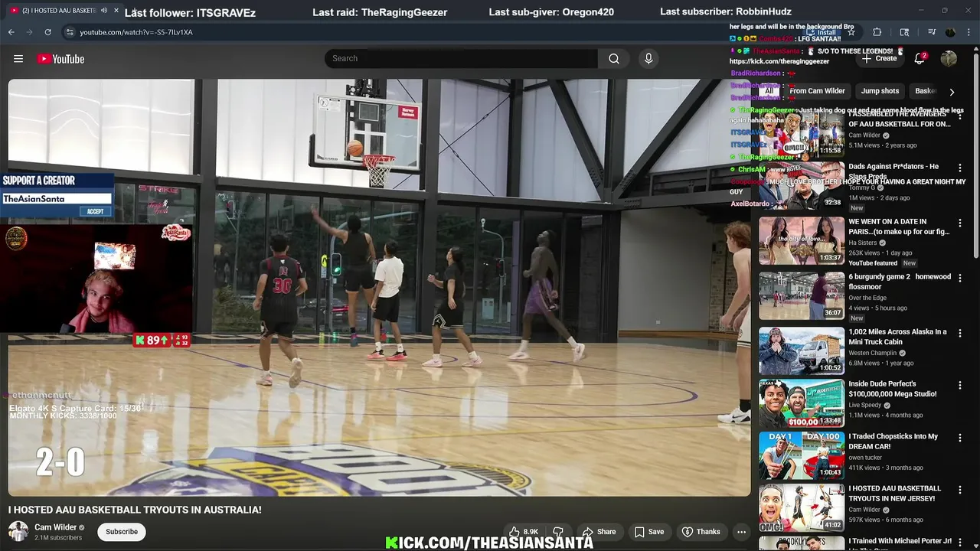
Task: Mute the YouTube tab audio icon
Action: pos(104,11)
